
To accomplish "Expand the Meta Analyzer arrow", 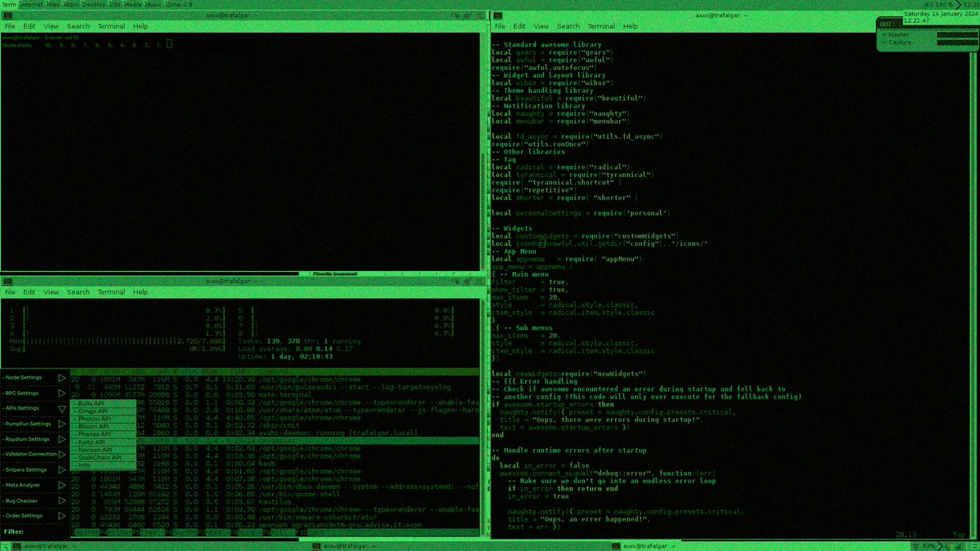I will (62, 485).
